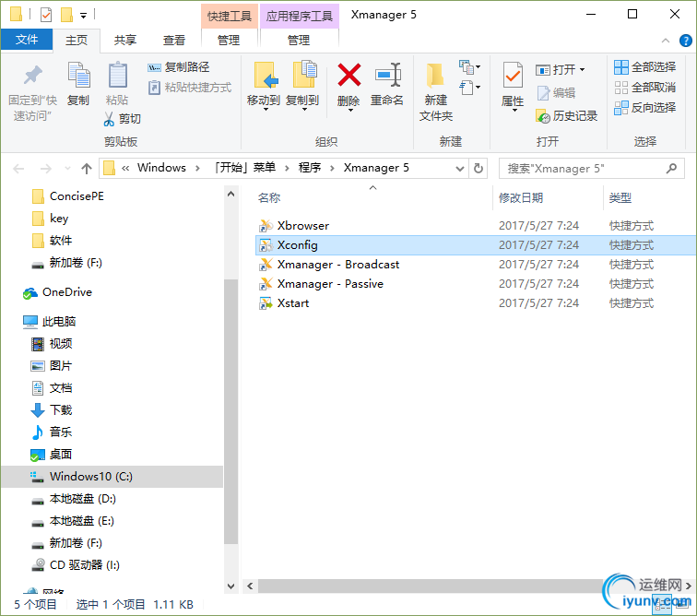Click the Forward navigation arrow

(46, 169)
